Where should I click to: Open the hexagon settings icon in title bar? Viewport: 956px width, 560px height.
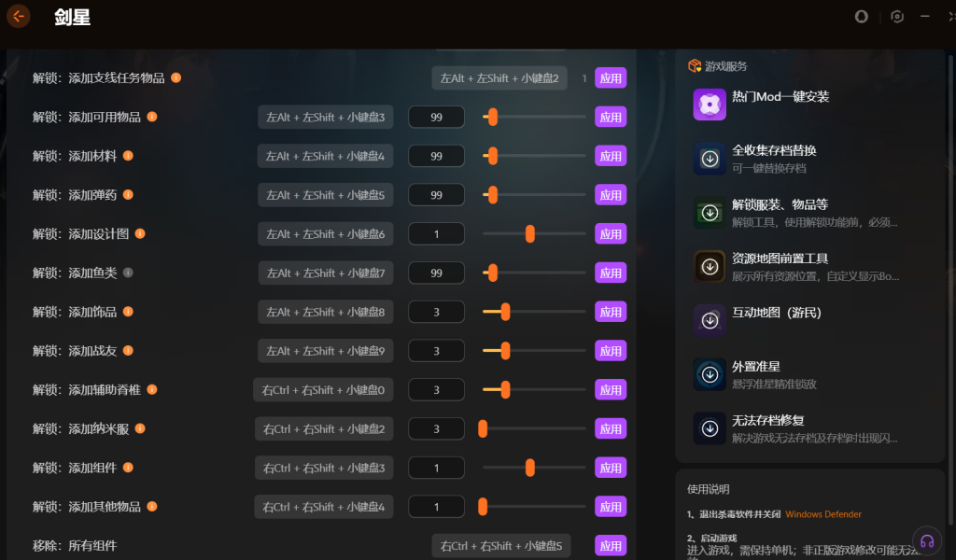[x=897, y=17]
